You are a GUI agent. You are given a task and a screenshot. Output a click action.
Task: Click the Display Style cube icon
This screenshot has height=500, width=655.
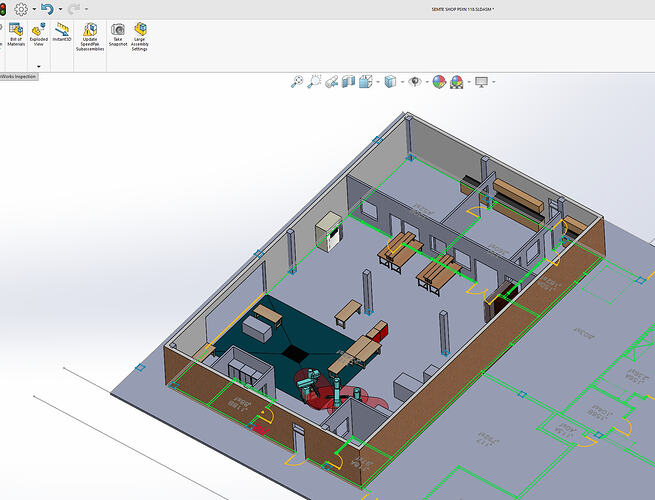(x=390, y=81)
